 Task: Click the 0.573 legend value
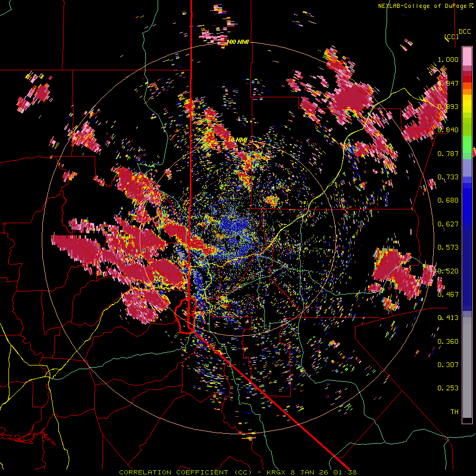tap(448, 248)
